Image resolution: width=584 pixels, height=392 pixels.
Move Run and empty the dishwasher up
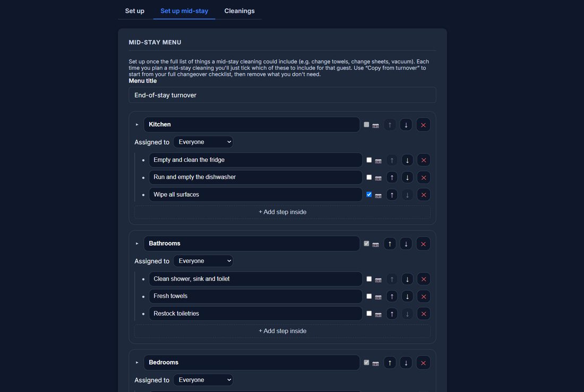pos(392,178)
